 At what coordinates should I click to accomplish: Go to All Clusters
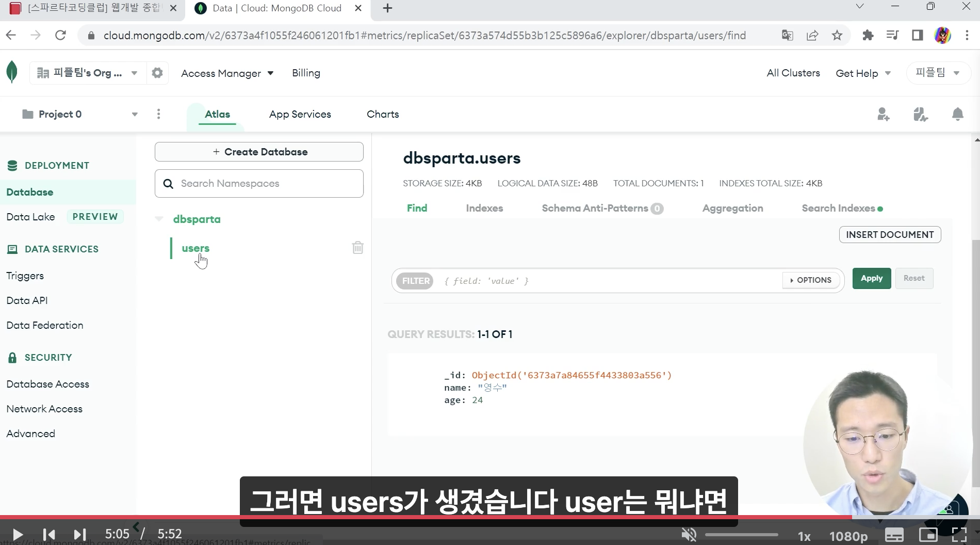coord(793,73)
